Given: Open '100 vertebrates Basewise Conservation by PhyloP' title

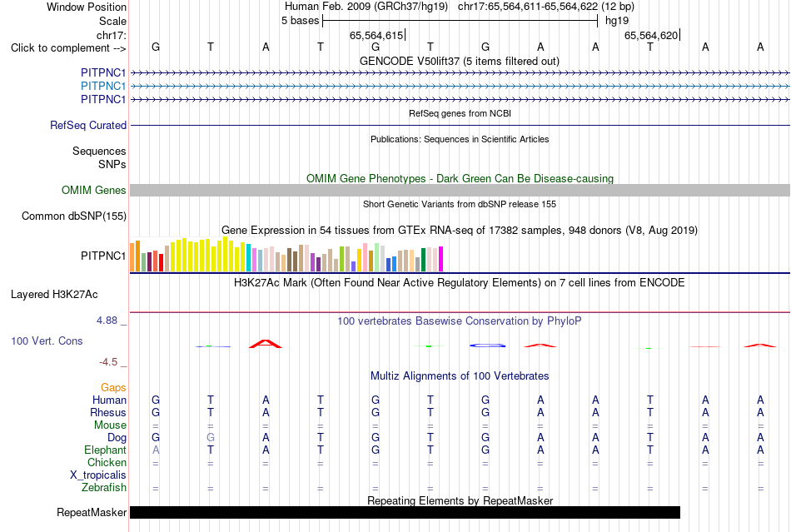Looking at the screenshot, I should click(460, 321).
